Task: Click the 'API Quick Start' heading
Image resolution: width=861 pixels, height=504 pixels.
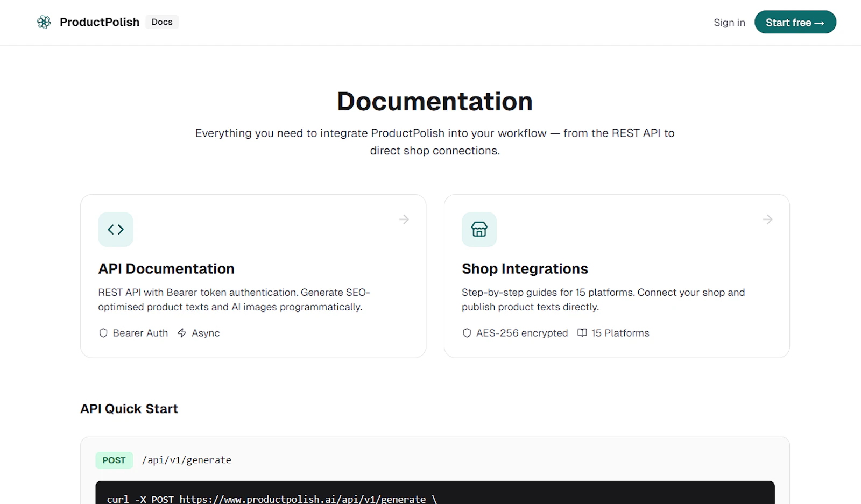Action: [x=129, y=409]
